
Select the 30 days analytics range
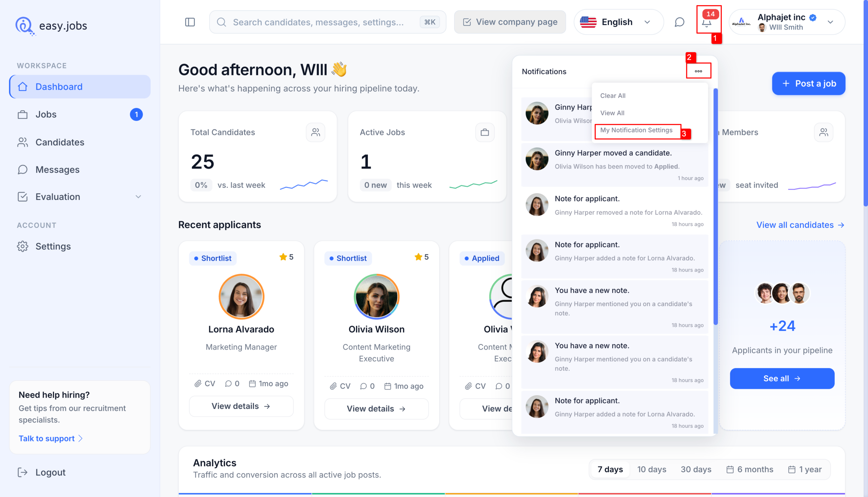point(696,469)
